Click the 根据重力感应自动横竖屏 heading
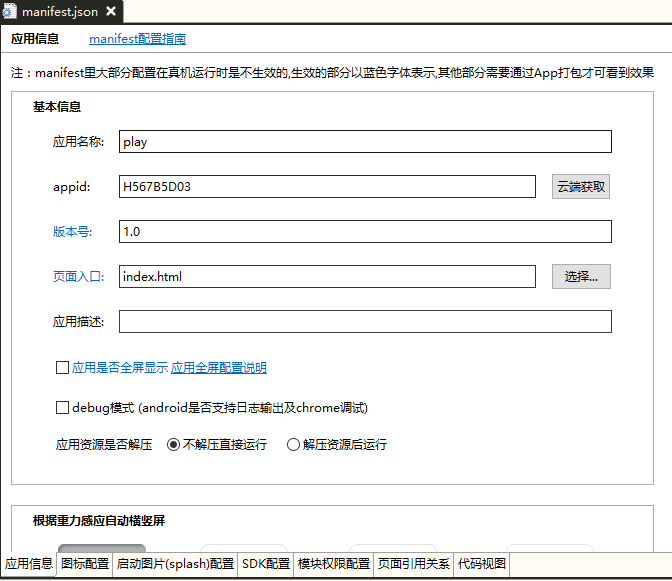 click(99, 521)
